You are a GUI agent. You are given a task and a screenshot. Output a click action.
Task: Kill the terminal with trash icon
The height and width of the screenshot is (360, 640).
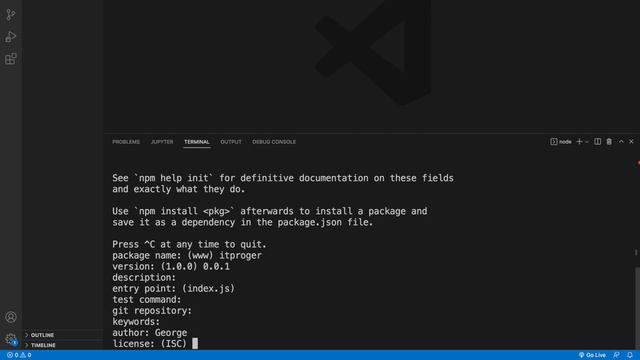[609, 142]
